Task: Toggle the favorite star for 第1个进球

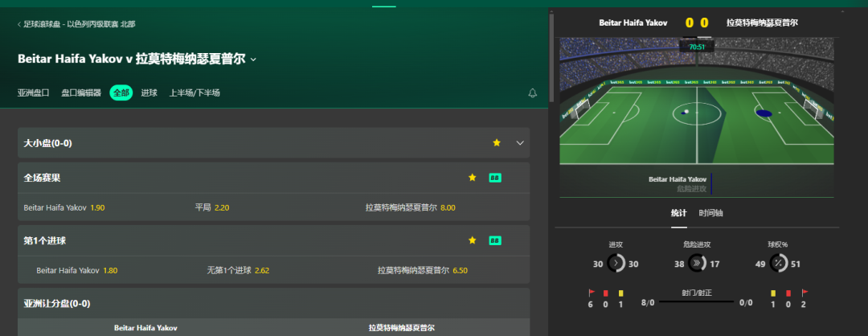Action: pyautogui.click(x=473, y=240)
